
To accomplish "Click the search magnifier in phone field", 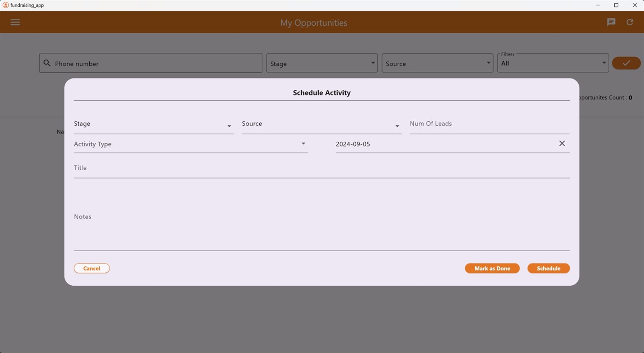I will [x=46, y=63].
